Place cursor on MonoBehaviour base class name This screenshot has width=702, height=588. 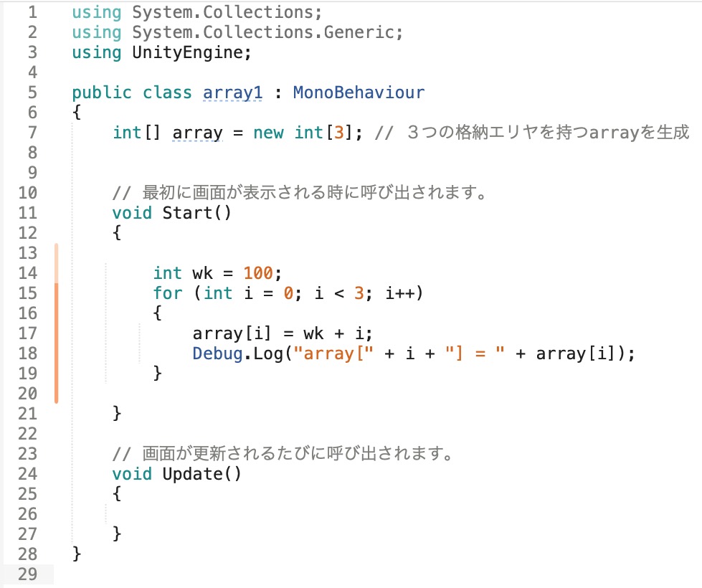pos(359,93)
